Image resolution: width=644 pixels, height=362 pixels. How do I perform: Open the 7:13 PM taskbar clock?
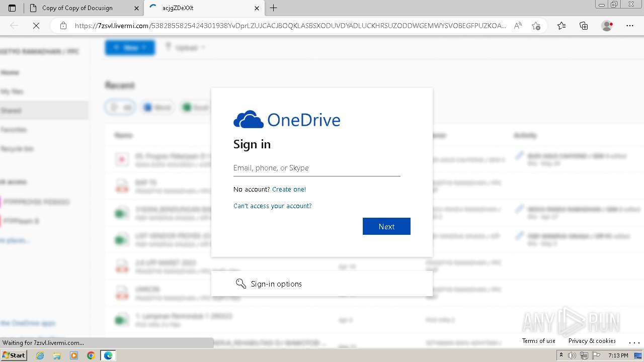[x=618, y=356]
